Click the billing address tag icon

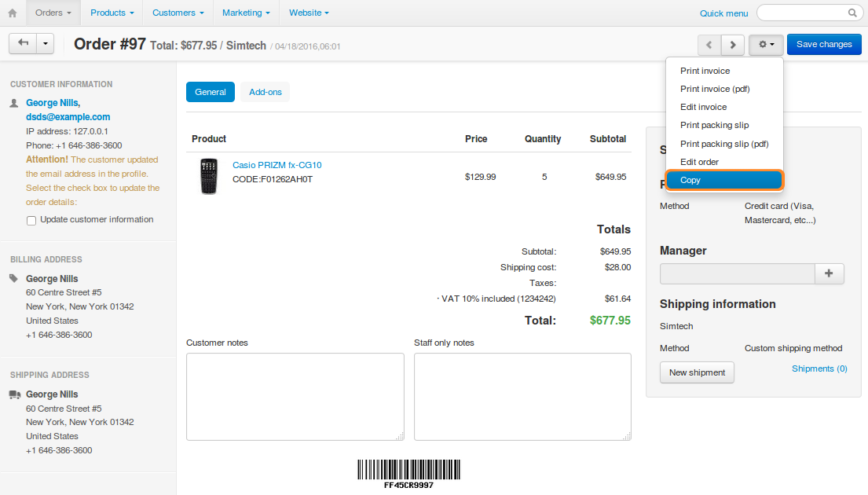pyautogui.click(x=14, y=278)
